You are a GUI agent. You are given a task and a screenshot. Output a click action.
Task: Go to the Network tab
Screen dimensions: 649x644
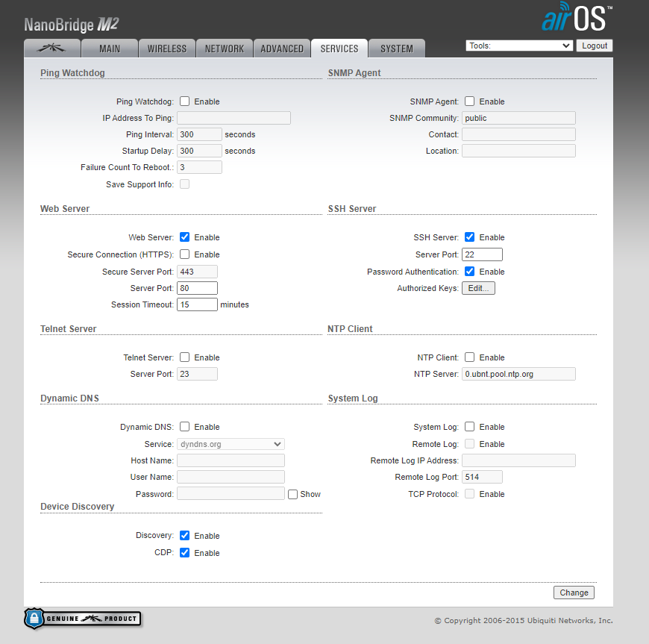pyautogui.click(x=225, y=49)
